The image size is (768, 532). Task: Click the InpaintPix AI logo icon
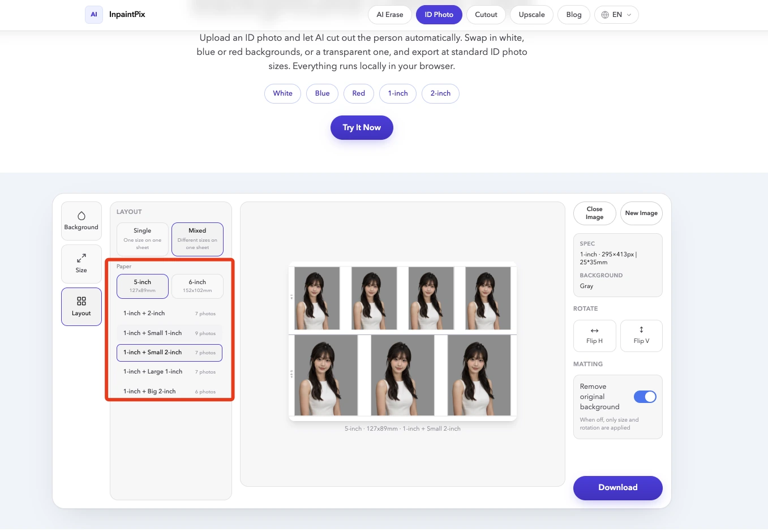tap(94, 15)
